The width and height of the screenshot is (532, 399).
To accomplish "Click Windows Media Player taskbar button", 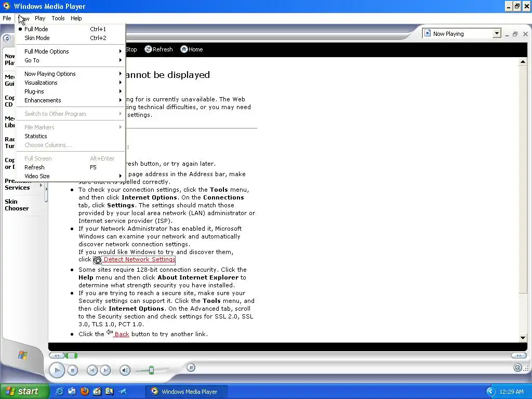I will tap(187, 392).
